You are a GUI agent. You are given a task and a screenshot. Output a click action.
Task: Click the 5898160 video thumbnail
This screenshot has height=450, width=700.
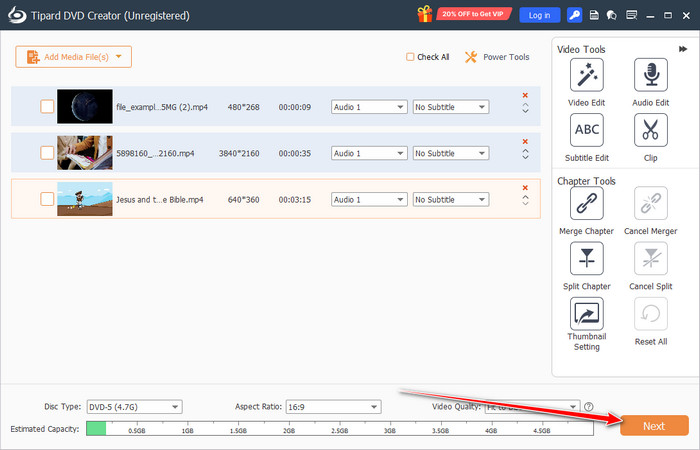[x=84, y=153]
